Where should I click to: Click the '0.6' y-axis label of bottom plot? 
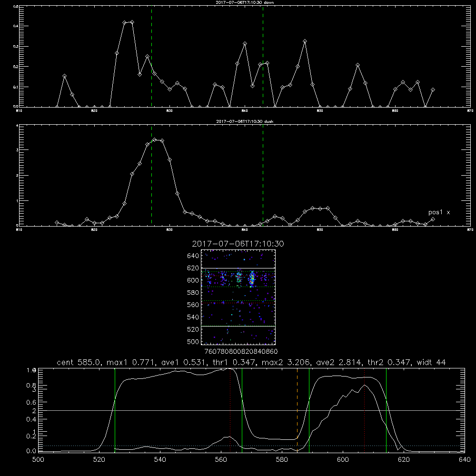[31, 402]
